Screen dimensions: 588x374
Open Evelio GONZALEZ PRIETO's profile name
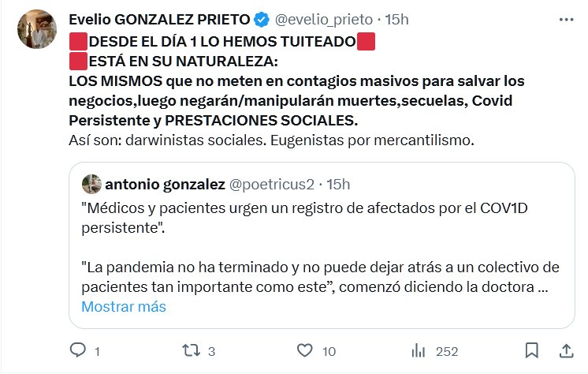coord(160,19)
